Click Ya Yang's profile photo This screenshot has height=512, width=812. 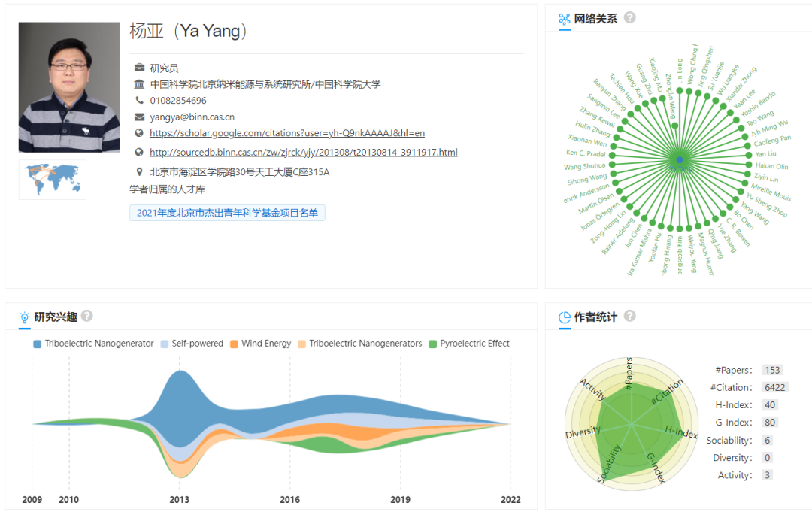[x=69, y=87]
